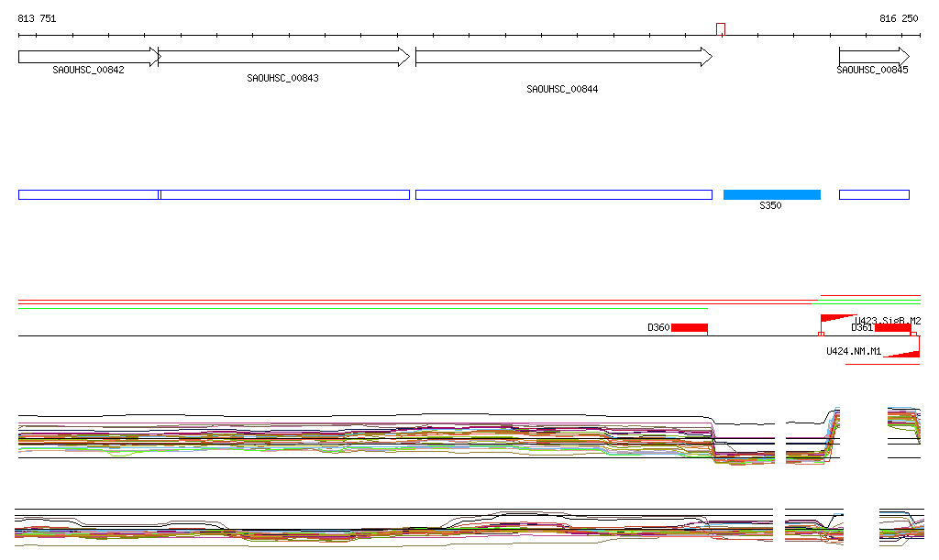
Task: Click the start coordinate label 813 751
Action: (x=37, y=18)
